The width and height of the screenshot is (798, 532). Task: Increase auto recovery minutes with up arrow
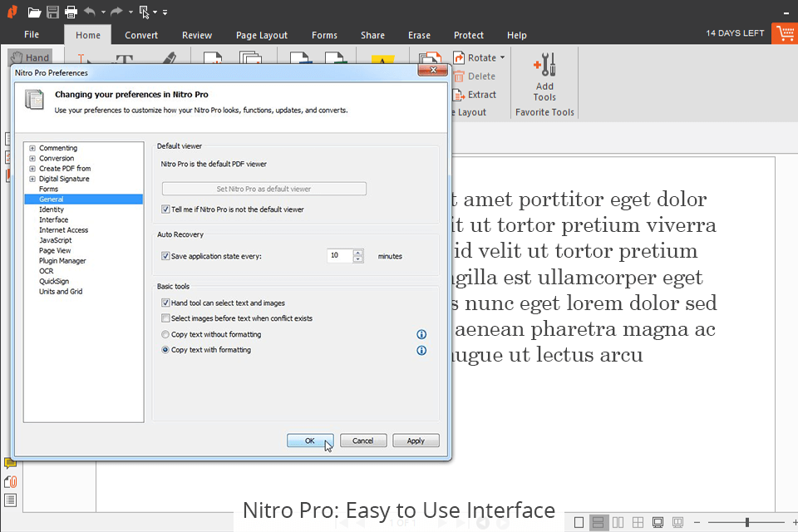pos(358,253)
